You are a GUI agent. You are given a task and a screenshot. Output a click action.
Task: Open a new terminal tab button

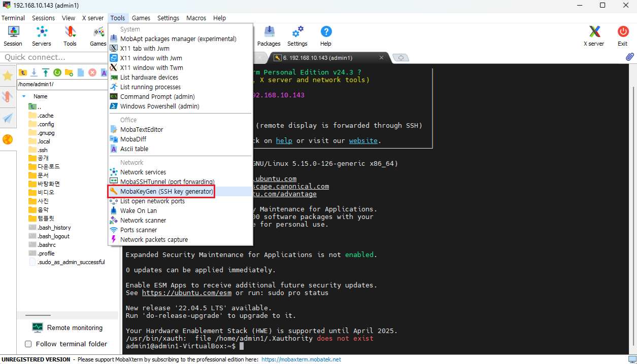coord(401,57)
